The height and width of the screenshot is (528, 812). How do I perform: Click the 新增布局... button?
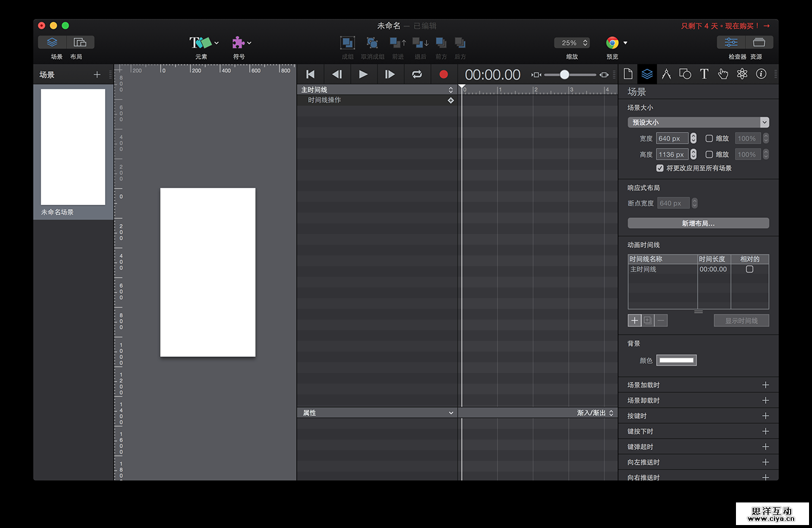point(698,223)
